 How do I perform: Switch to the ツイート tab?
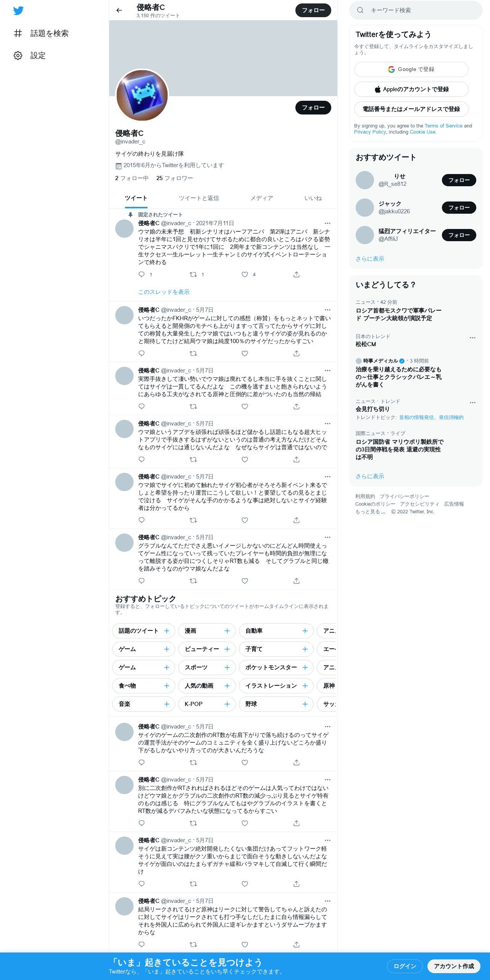pyautogui.click(x=136, y=198)
